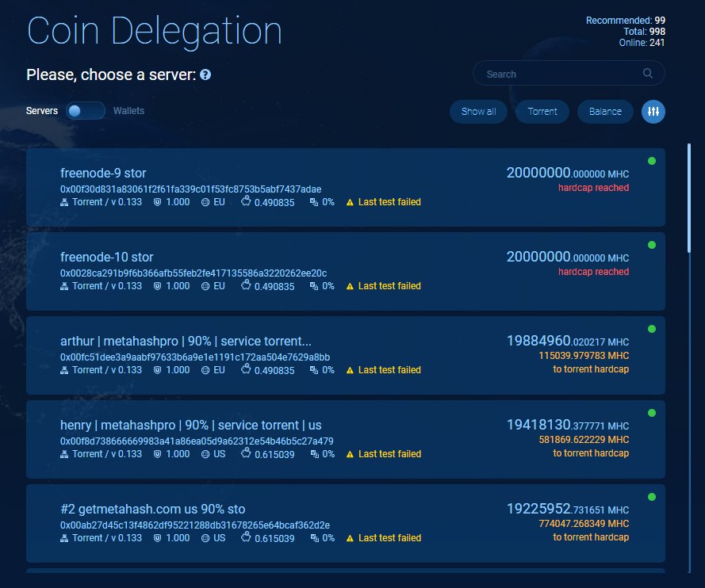Open freenode-10 stor server name
The width and height of the screenshot is (705, 588).
[x=106, y=257]
